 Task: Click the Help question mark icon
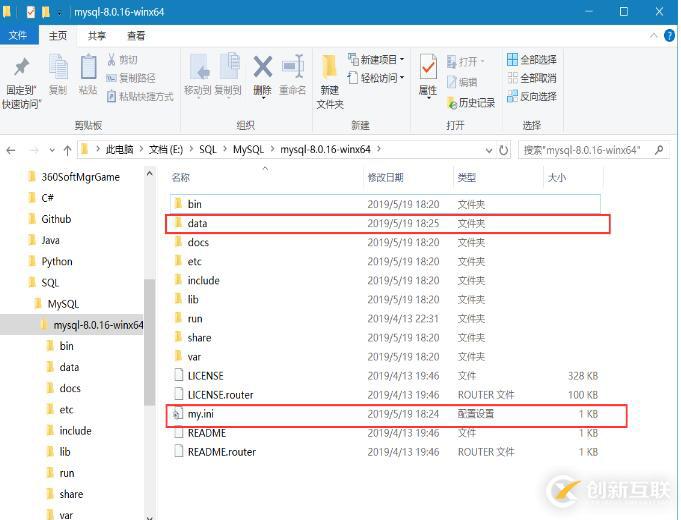(x=669, y=36)
